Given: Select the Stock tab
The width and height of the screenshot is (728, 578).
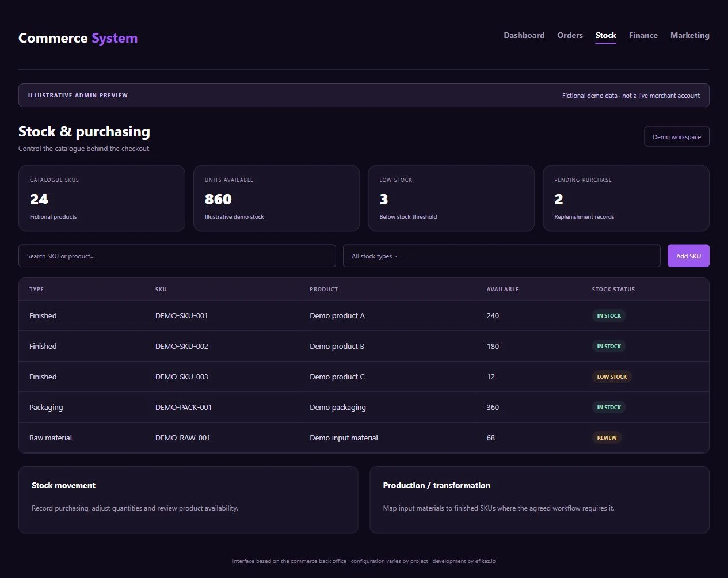Looking at the screenshot, I should tap(605, 35).
